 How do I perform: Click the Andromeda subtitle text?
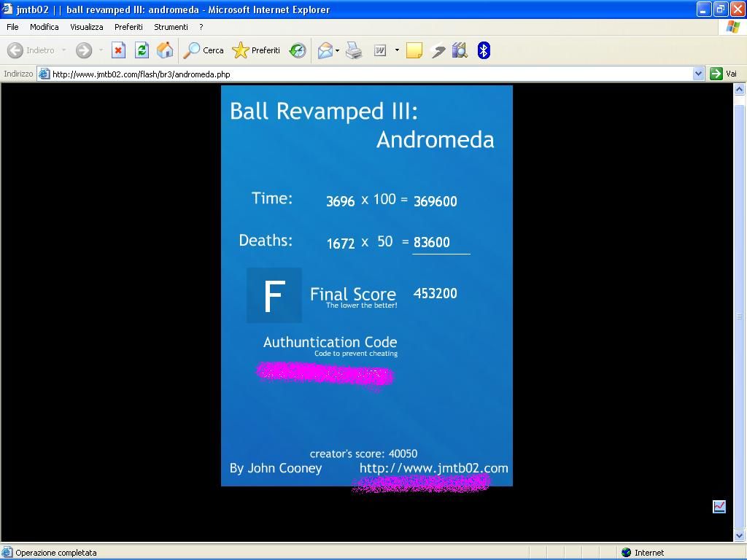(436, 139)
